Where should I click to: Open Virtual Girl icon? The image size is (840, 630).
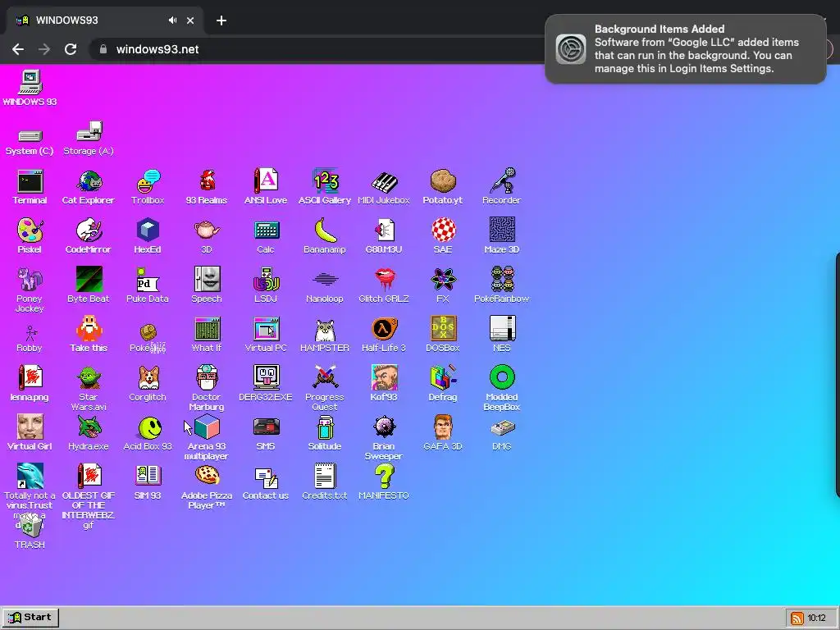point(30,427)
